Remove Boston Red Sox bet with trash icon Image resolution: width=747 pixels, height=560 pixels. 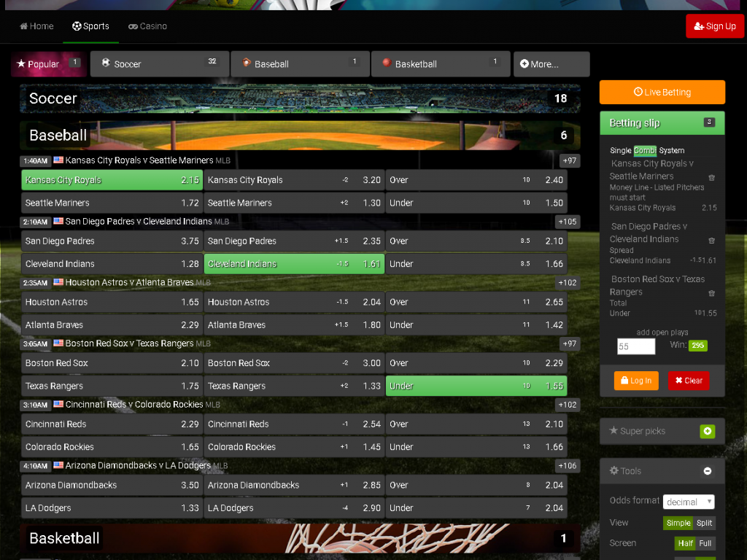(712, 293)
